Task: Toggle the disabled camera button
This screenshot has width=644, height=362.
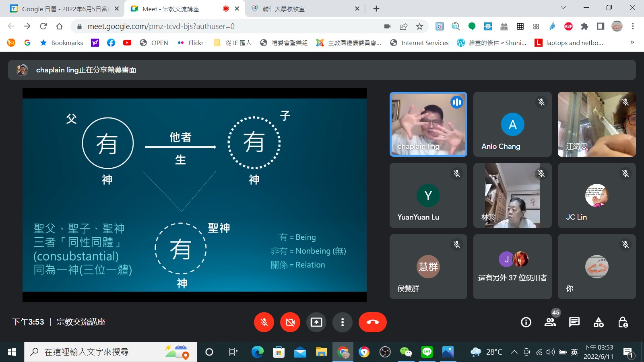Action: (290, 322)
